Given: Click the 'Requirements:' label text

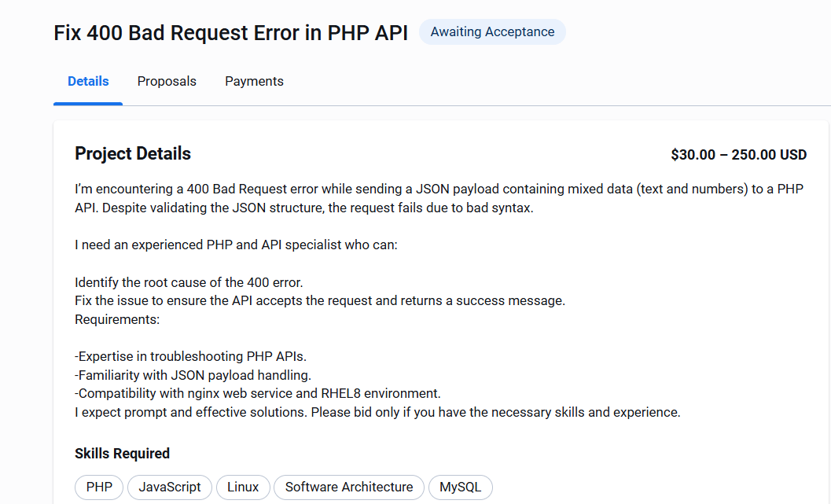Looking at the screenshot, I should coord(117,319).
